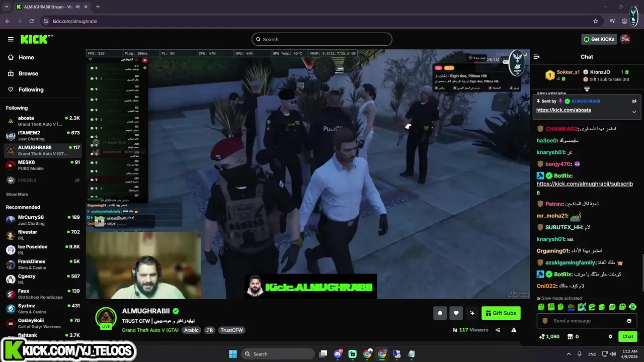
Task: Click the Kick search field
Action: (x=322, y=39)
